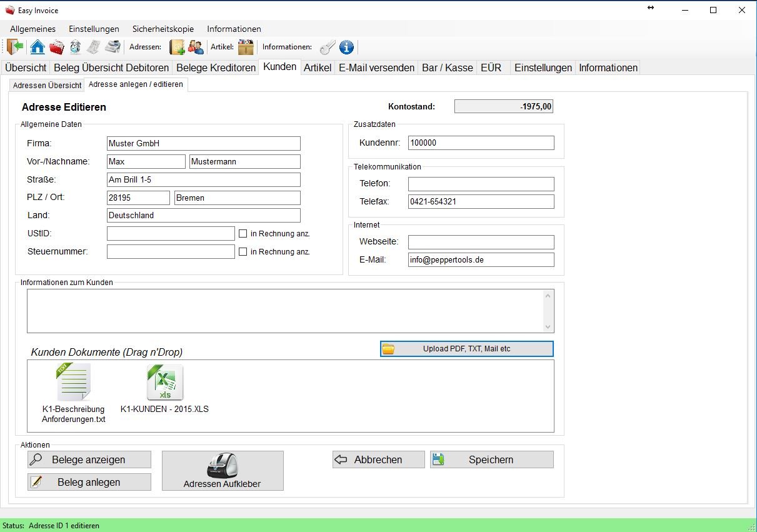Click the blue home icon
Viewport: 757px width, 532px height.
tap(38, 47)
